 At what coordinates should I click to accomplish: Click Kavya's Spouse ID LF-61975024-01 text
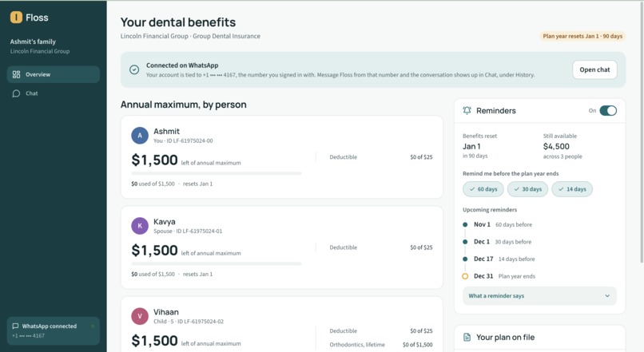click(188, 231)
